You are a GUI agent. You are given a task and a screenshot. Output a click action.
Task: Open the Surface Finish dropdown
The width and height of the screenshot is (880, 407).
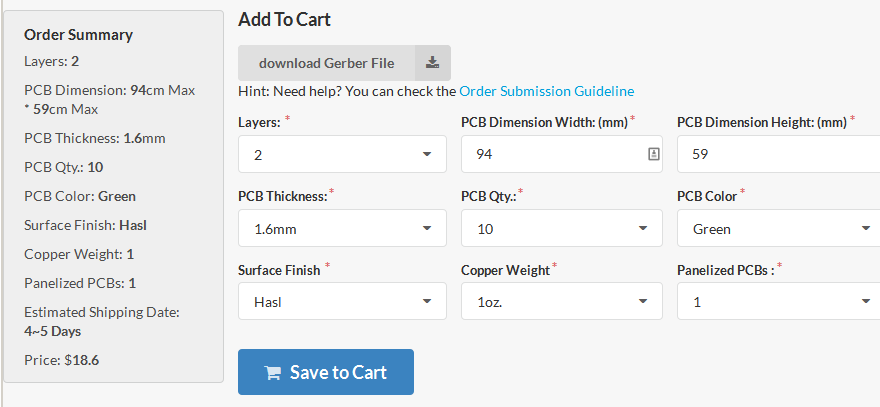coord(342,301)
